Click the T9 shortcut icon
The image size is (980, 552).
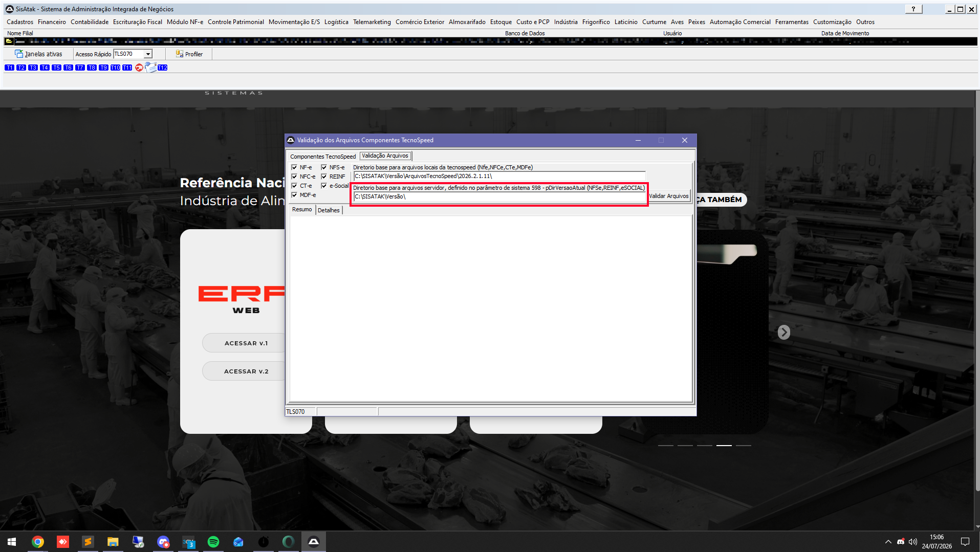[103, 68]
